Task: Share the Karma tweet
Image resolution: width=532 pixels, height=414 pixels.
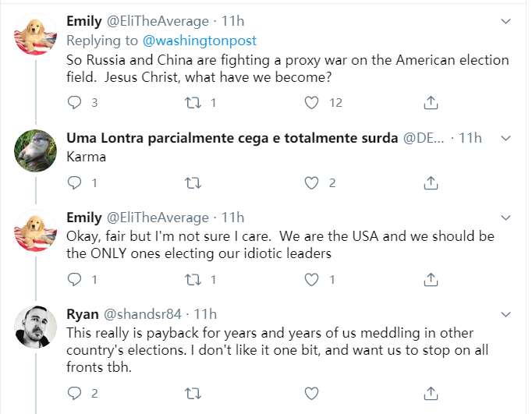Action: click(430, 182)
